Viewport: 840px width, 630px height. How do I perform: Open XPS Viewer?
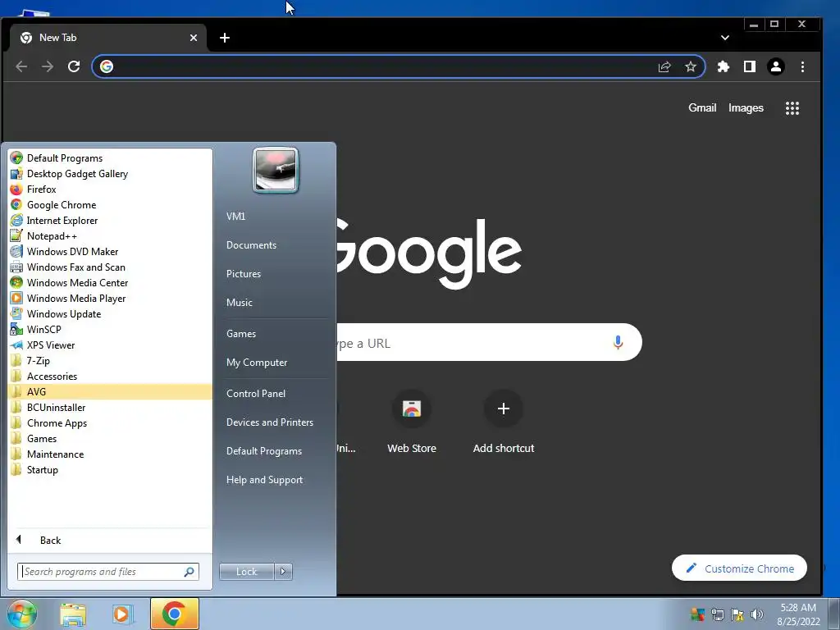point(111,345)
